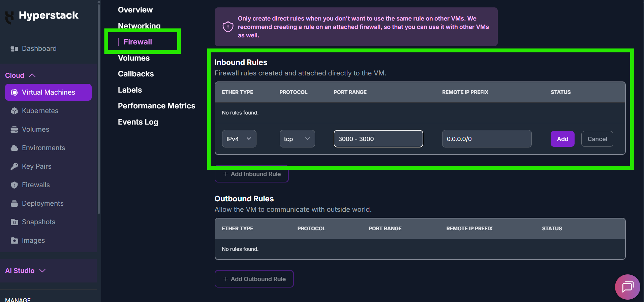
Task: Click the Images star-folder icon
Action: click(x=14, y=240)
